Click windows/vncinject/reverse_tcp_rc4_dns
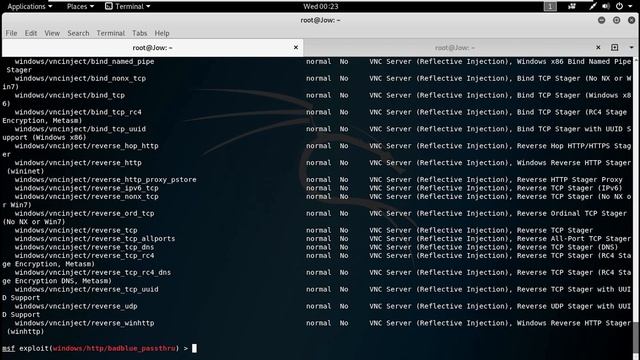 [93, 272]
